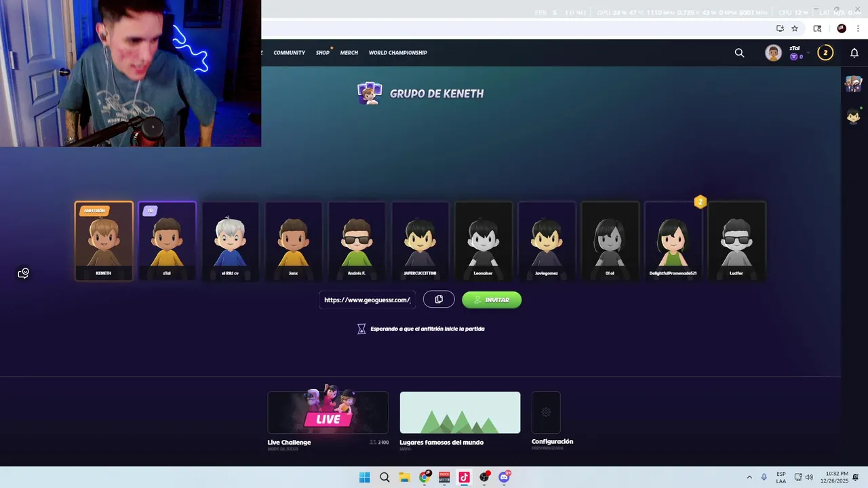This screenshot has width=868, height=488.
Task: Click the Configuración label
Action: 552,441
